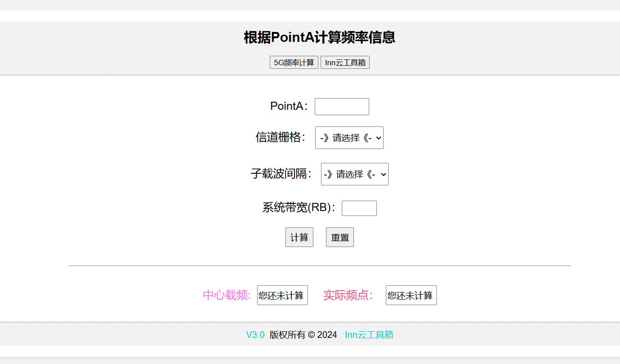Open the Inn云工具箱 header button
This screenshot has width=620, height=364.
click(x=345, y=63)
